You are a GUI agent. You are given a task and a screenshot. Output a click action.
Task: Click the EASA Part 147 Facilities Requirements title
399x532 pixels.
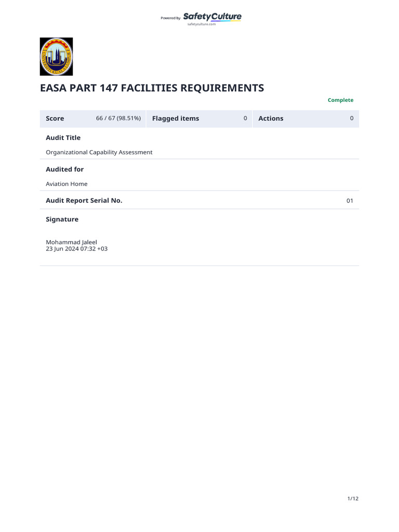pos(152,88)
